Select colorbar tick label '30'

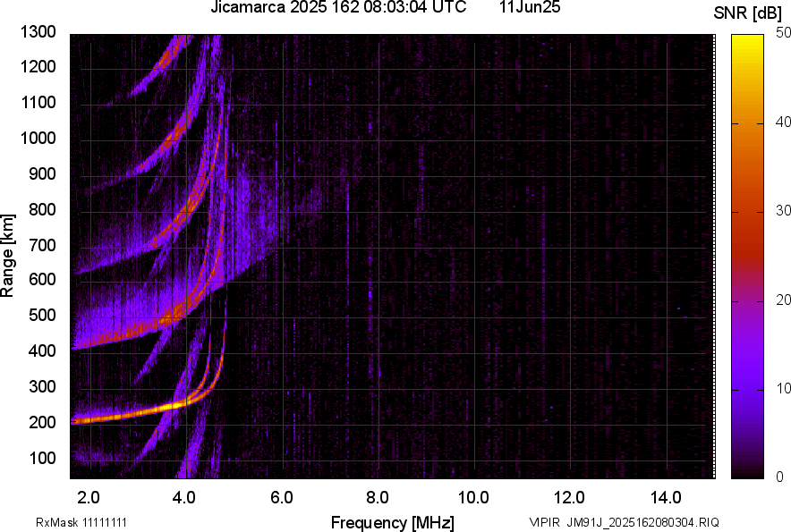[x=783, y=210]
